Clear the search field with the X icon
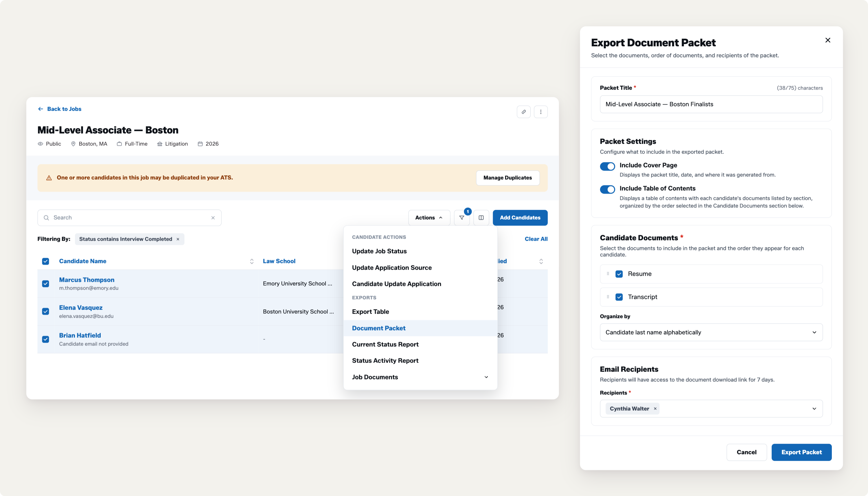 click(x=213, y=218)
